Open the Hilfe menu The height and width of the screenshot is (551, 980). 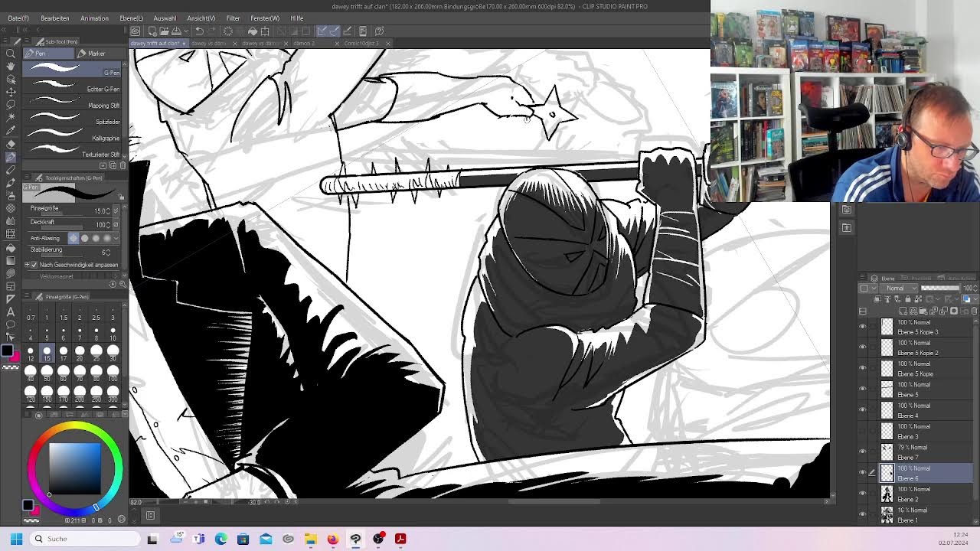coord(297,18)
